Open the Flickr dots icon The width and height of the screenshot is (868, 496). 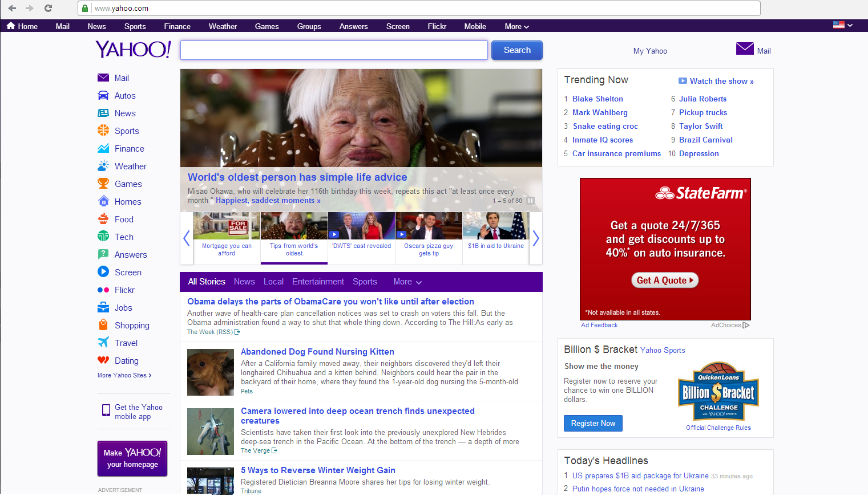(103, 290)
